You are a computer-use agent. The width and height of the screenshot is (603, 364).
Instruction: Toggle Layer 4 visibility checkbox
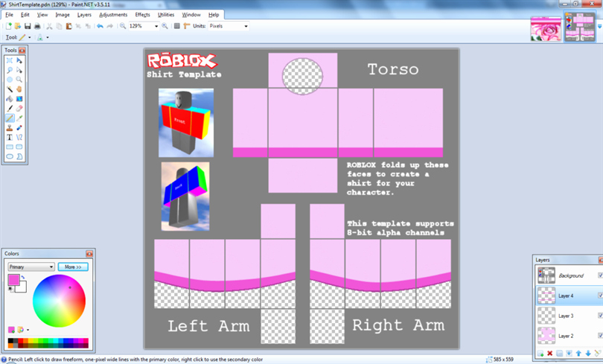point(600,296)
